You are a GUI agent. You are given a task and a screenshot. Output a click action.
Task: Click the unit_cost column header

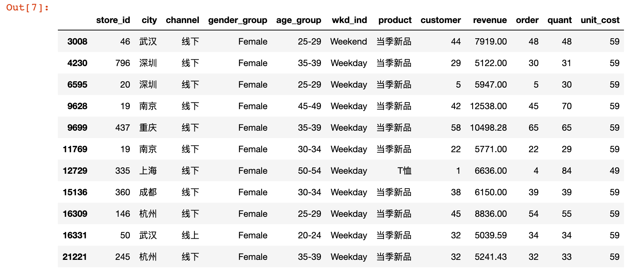[600, 20]
